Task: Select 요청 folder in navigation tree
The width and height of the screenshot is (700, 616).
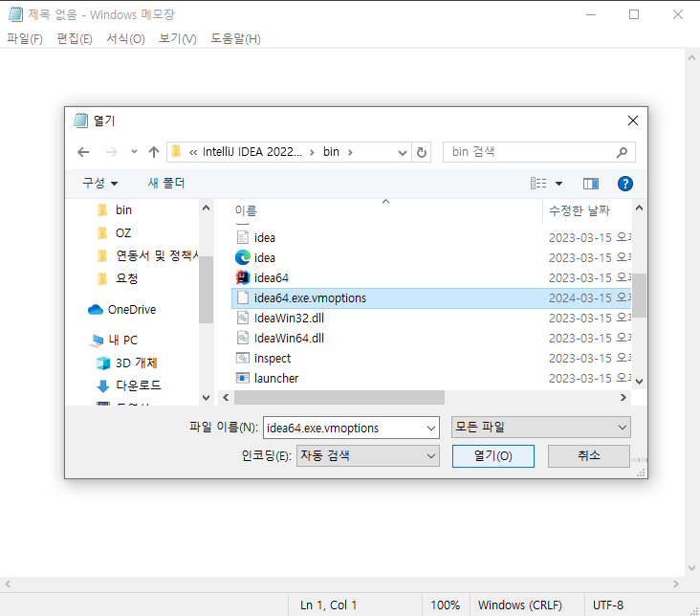Action: click(126, 278)
